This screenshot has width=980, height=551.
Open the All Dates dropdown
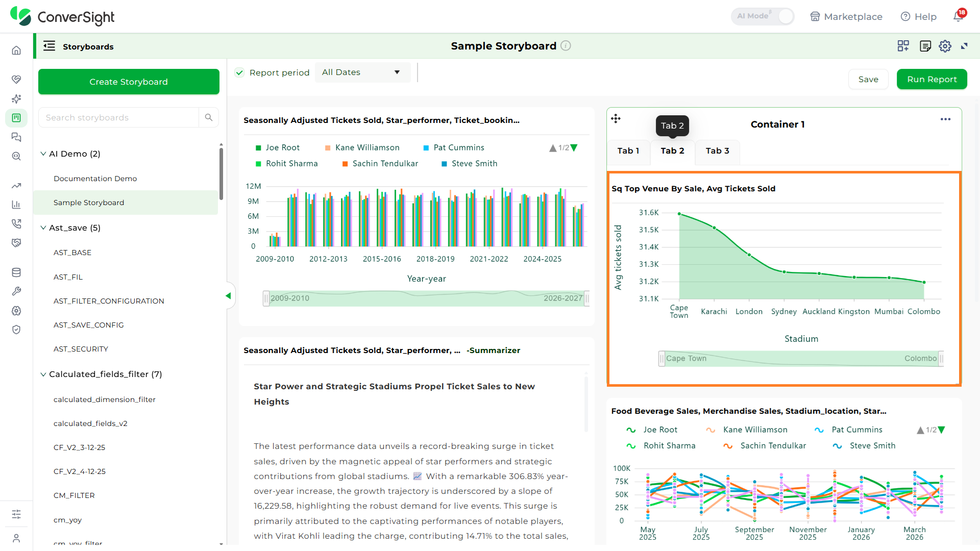tap(362, 72)
